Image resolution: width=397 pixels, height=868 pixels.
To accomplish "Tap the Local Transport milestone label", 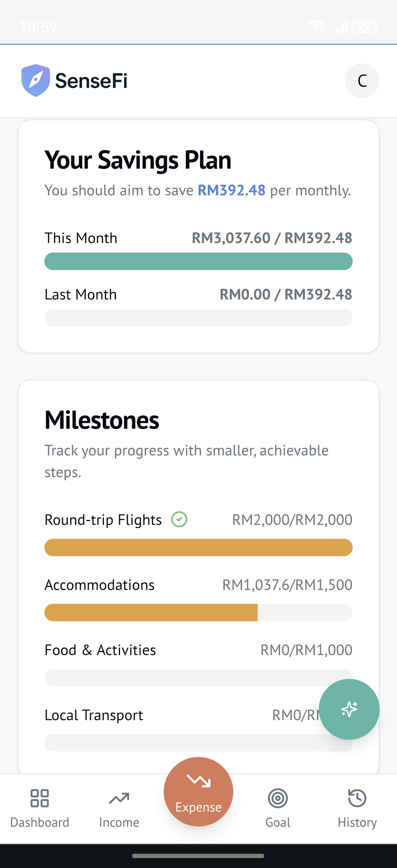I will coord(94,715).
